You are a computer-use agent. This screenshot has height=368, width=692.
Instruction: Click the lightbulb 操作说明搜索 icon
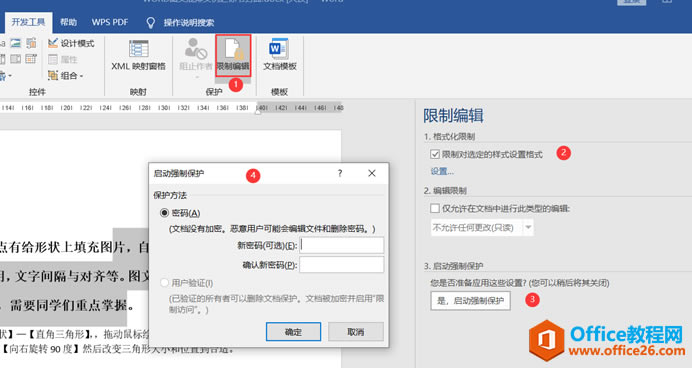[150, 23]
